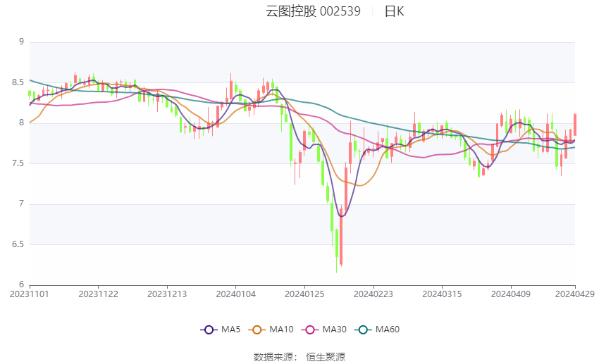Click the MA10 legend label
The height and width of the screenshot is (364, 599).
click(x=281, y=330)
